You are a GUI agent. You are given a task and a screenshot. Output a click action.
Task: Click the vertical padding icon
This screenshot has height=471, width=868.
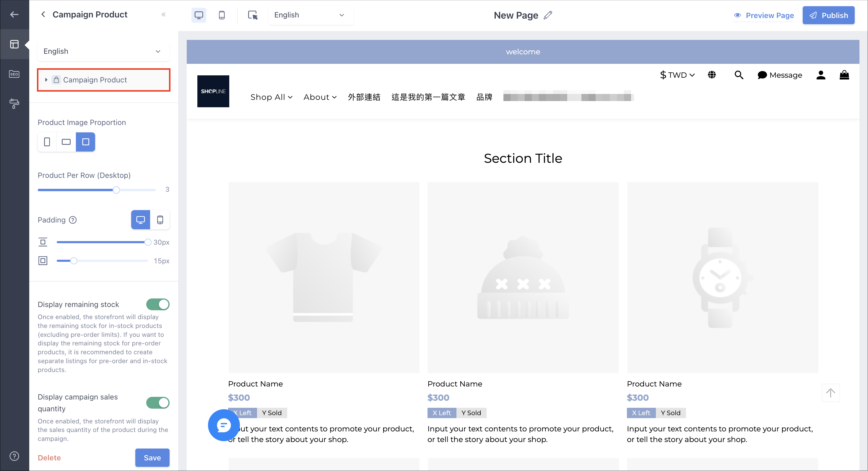(x=43, y=242)
